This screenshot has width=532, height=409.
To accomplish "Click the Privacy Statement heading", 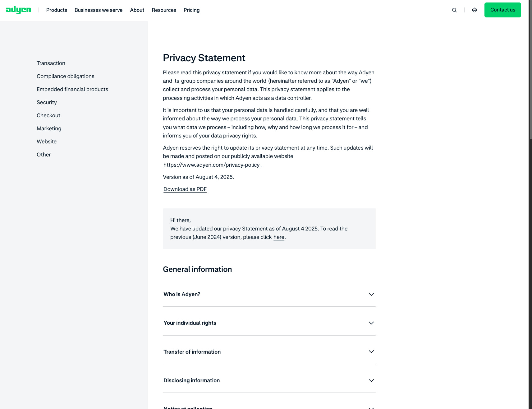I will [x=204, y=58].
